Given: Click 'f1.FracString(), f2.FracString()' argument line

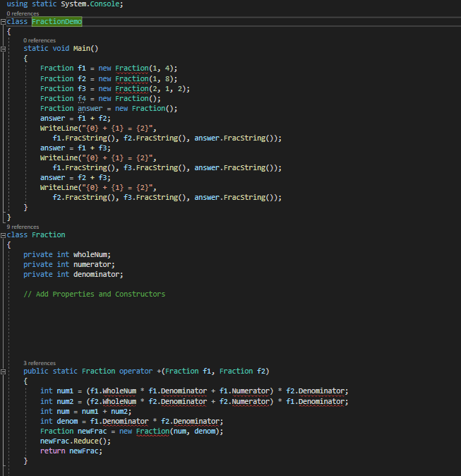Looking at the screenshot, I should (167, 138).
